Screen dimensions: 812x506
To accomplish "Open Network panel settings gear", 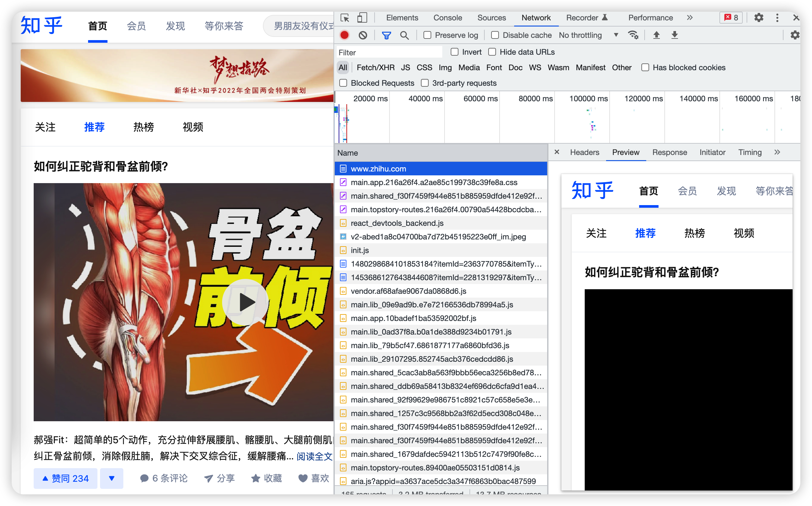I will pyautogui.click(x=795, y=35).
